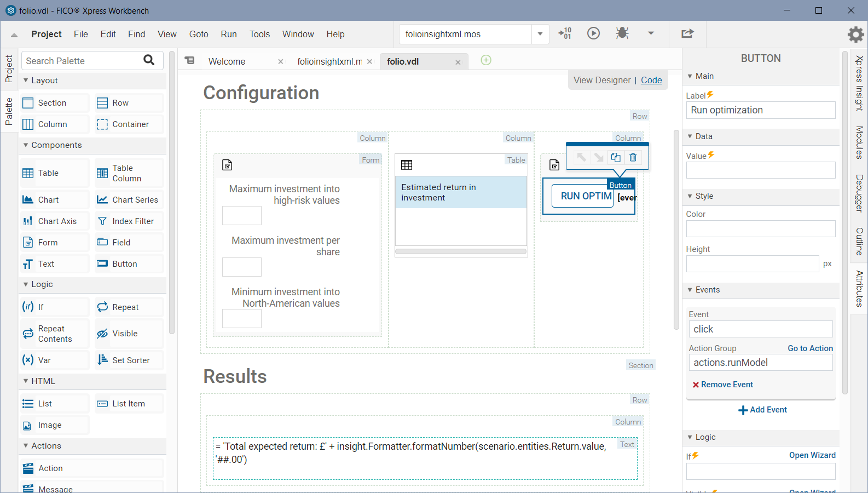Open the Project side panel tab
Screen dimensions: 868x493
9,68
